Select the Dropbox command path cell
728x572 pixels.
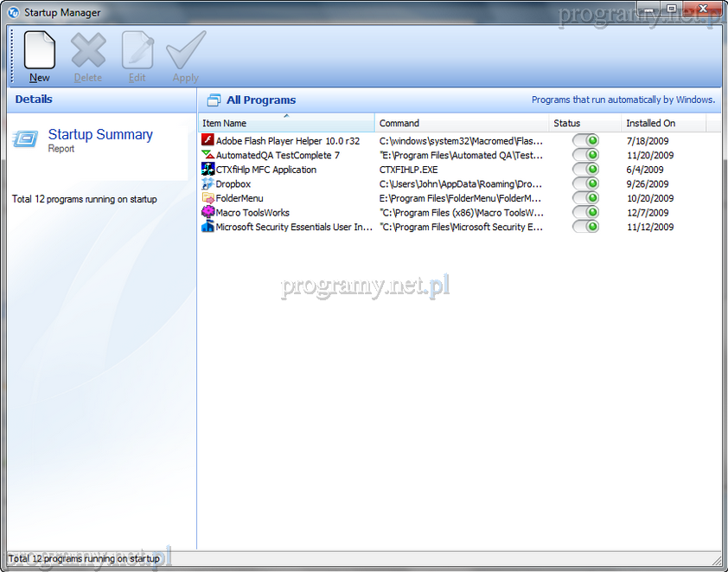pos(461,183)
